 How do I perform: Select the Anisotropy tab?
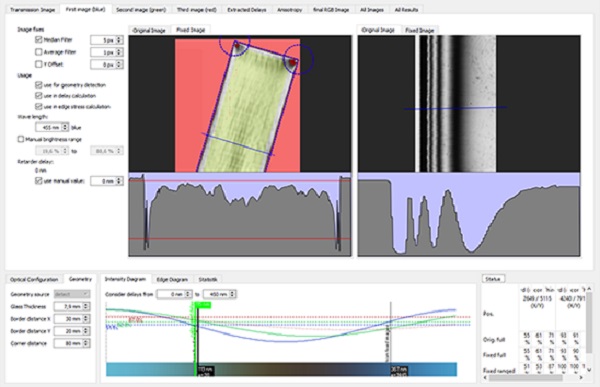290,10
